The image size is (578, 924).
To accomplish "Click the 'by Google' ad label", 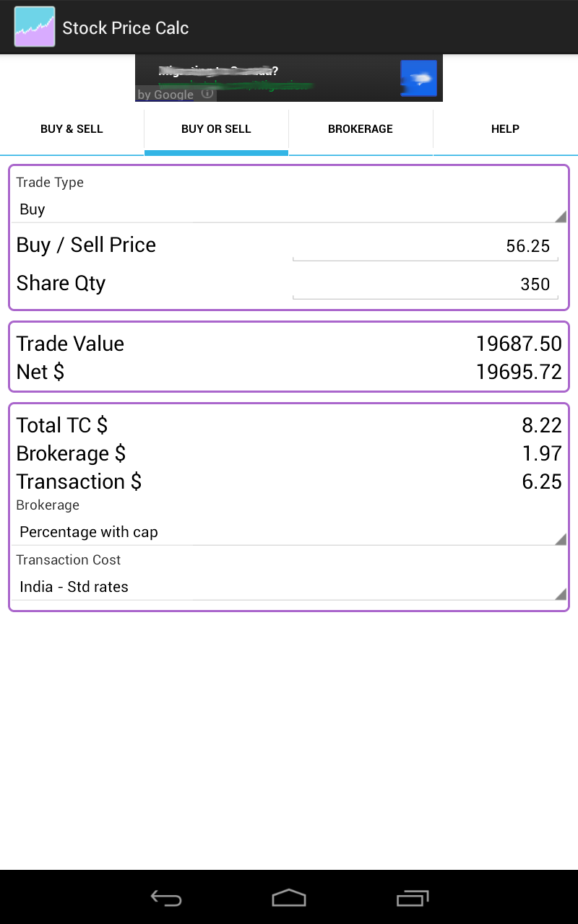I will point(165,95).
